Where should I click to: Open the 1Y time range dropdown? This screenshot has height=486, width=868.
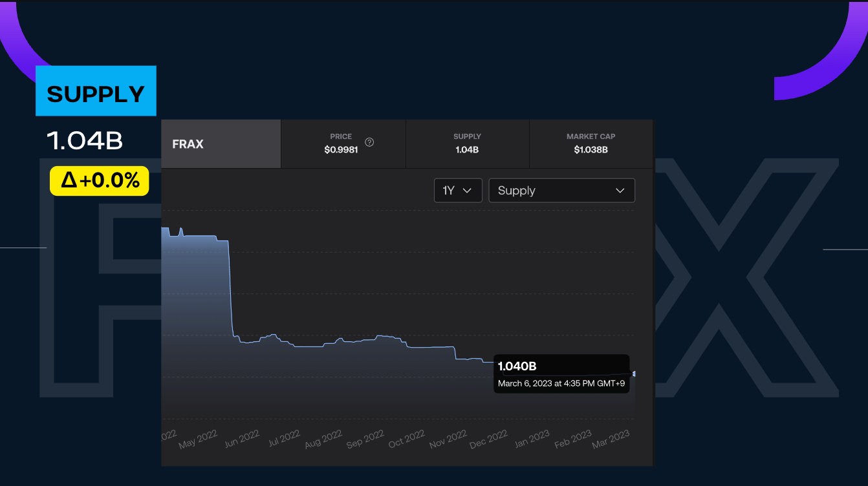pyautogui.click(x=458, y=191)
